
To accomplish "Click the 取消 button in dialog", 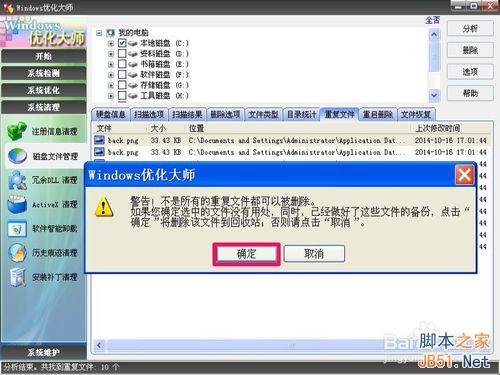I will click(x=314, y=254).
